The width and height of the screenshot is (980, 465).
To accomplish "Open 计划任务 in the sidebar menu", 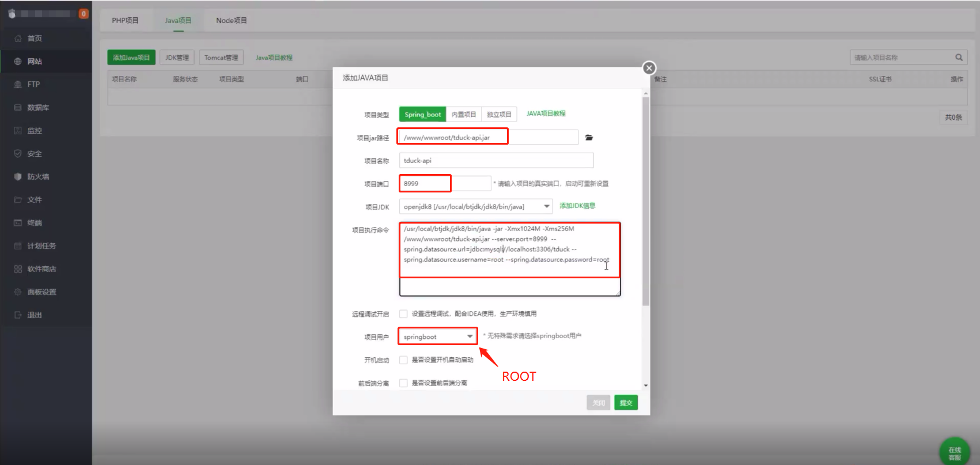I will pyautogui.click(x=46, y=246).
